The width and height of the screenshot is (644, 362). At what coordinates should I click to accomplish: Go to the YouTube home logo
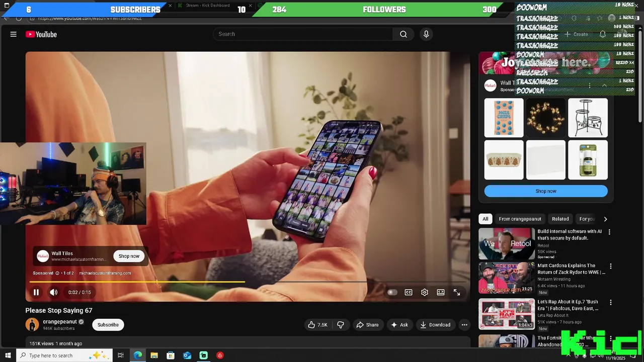point(41,34)
